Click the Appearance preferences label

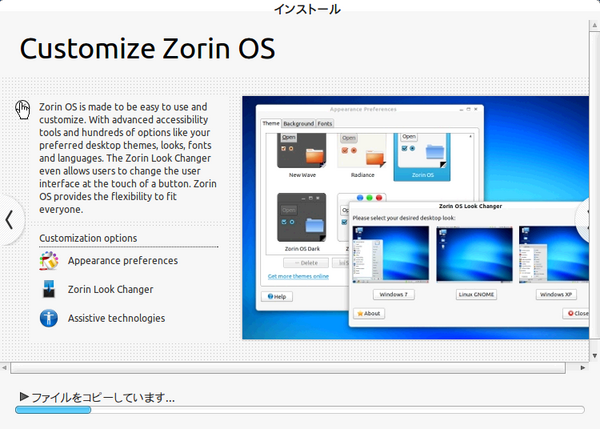pos(123,261)
